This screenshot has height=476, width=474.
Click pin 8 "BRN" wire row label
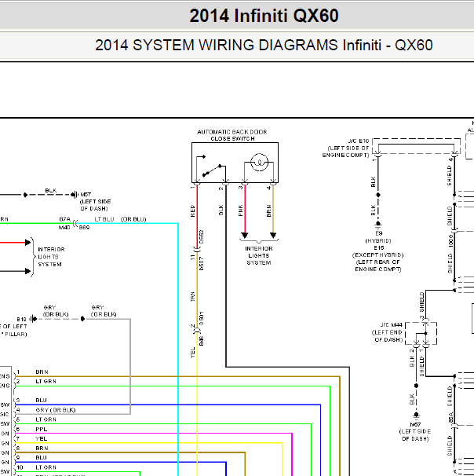tap(42, 448)
